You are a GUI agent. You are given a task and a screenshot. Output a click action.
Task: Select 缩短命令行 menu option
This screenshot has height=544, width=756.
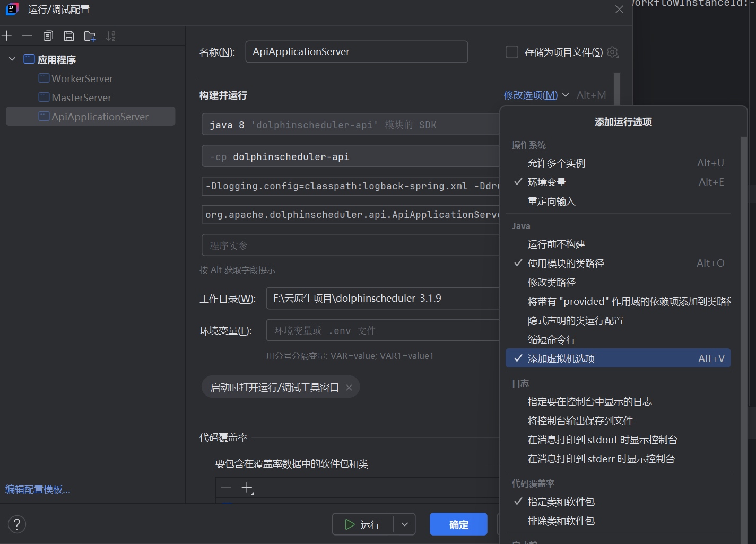click(x=551, y=340)
